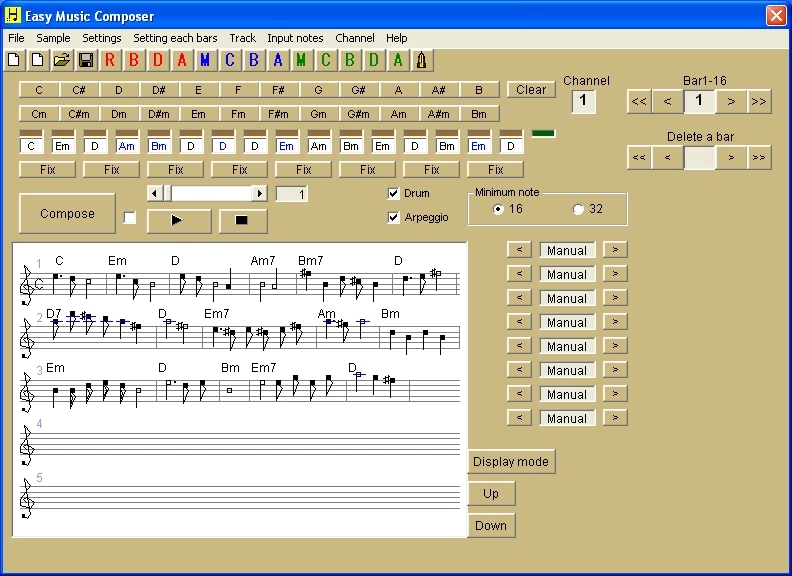Go to next bar with the Bar1-16 > button
Viewport: 792px width, 576px height.
(x=731, y=101)
